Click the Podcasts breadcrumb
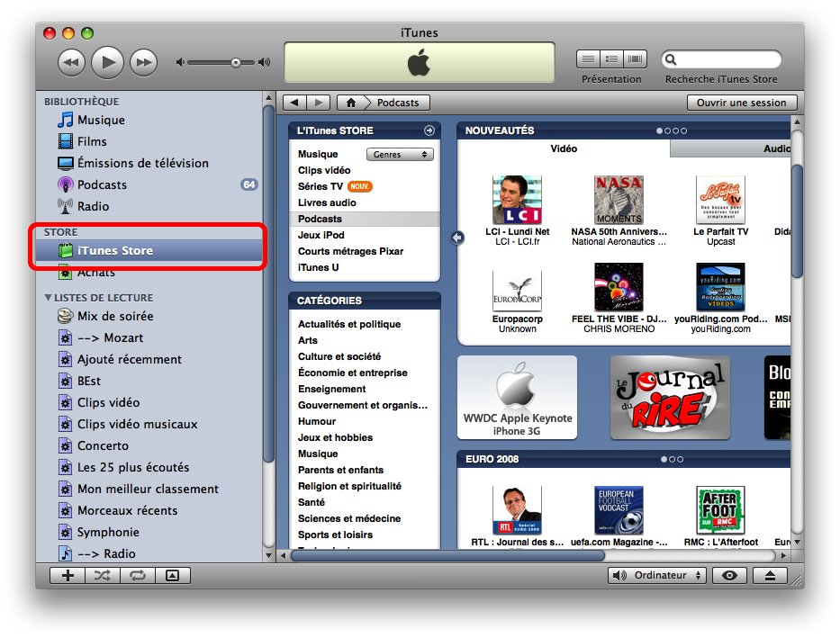Screen dimensions: 840x638 click(x=398, y=103)
